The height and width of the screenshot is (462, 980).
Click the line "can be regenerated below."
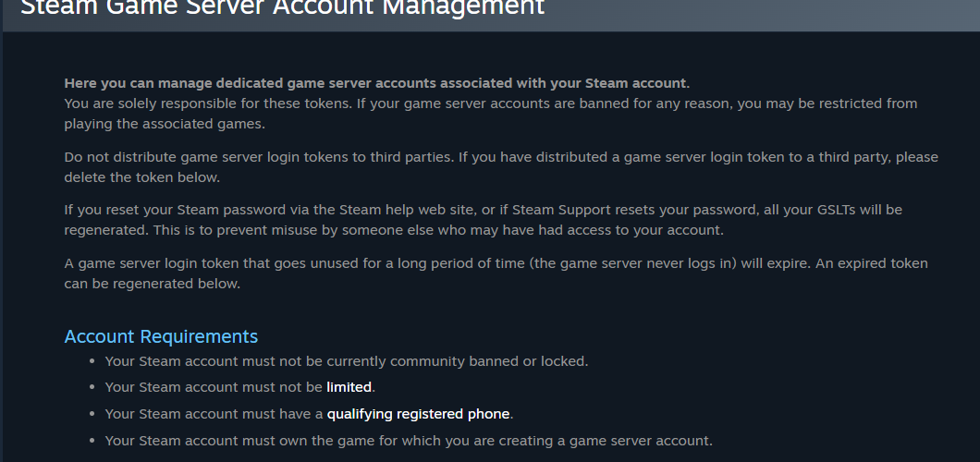pos(153,284)
